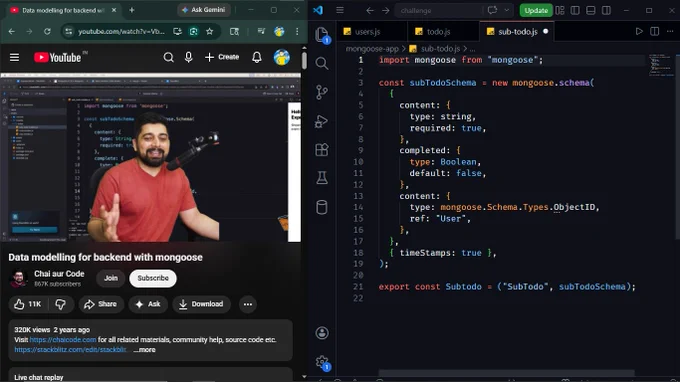The image size is (680, 382).
Task: Open the Chai aur Code channel
Action: [x=59, y=274]
